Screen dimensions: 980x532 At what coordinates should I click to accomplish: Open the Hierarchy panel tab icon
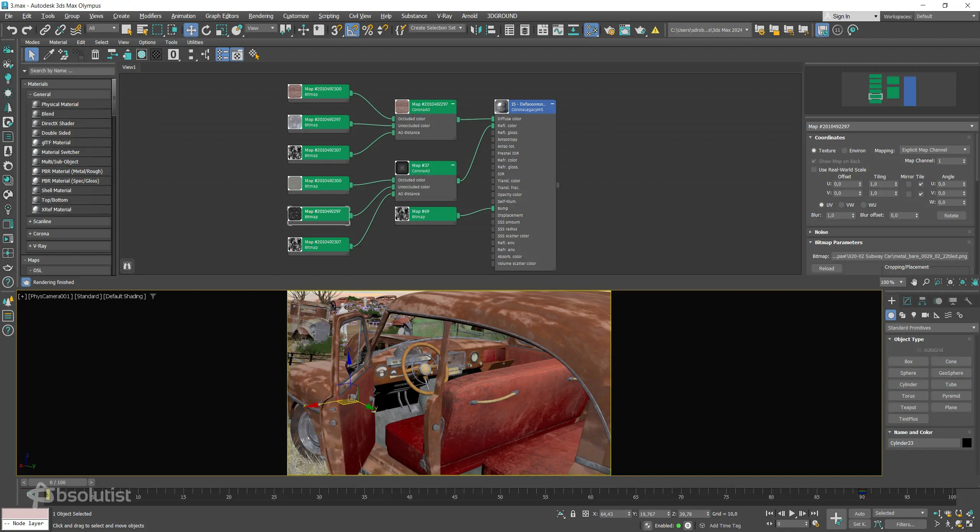coord(922,301)
